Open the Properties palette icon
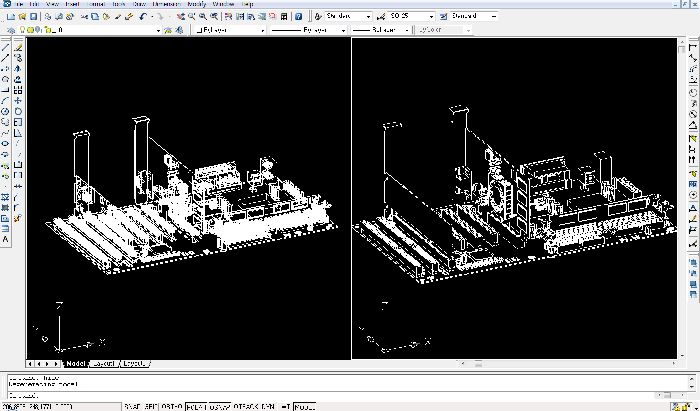This screenshot has width=700, height=411. point(229,17)
